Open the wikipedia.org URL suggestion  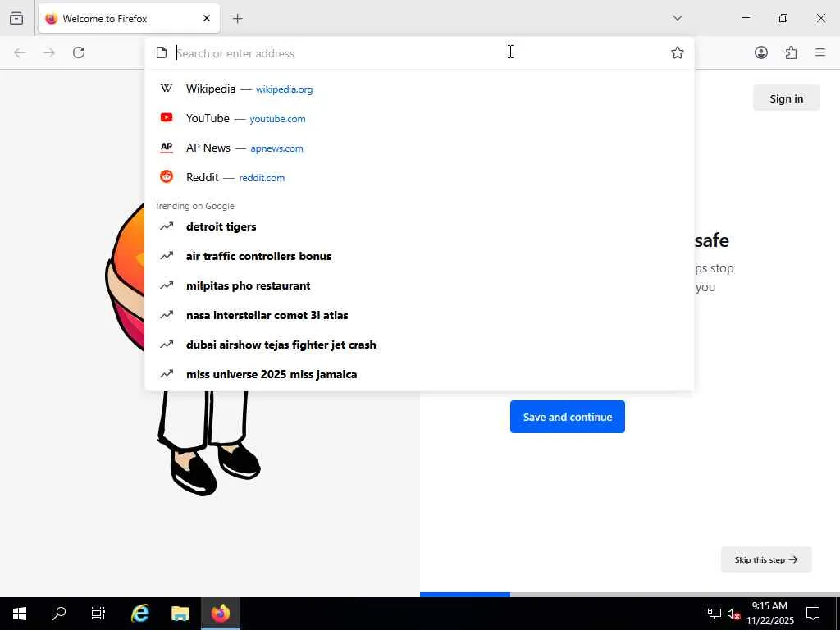point(284,89)
